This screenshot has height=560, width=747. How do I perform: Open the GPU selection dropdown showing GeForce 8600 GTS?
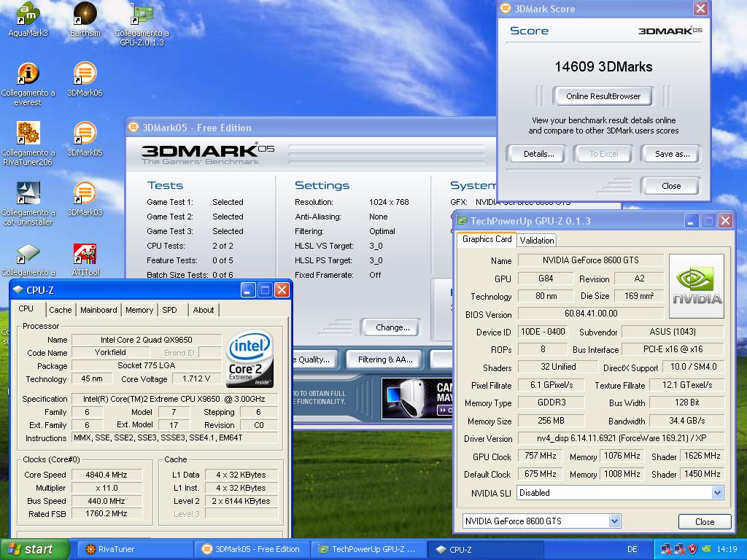pyautogui.click(x=614, y=521)
